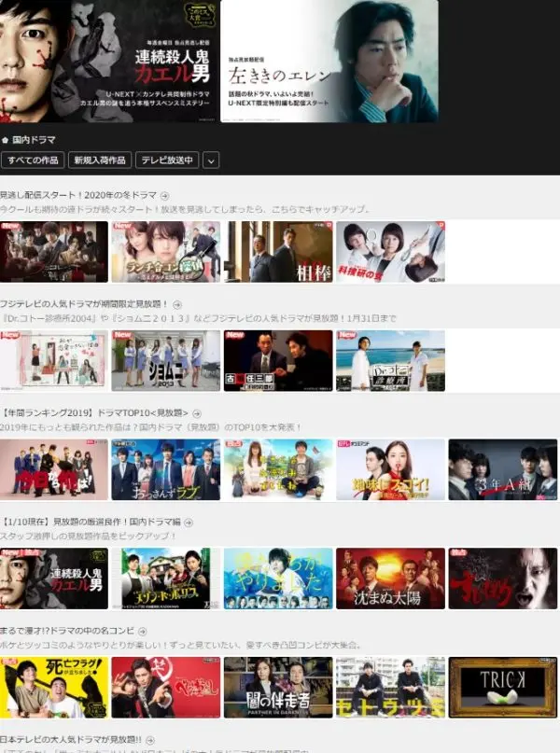
Task: Open the ショムニ2013 thumbnail
Action: (x=166, y=361)
